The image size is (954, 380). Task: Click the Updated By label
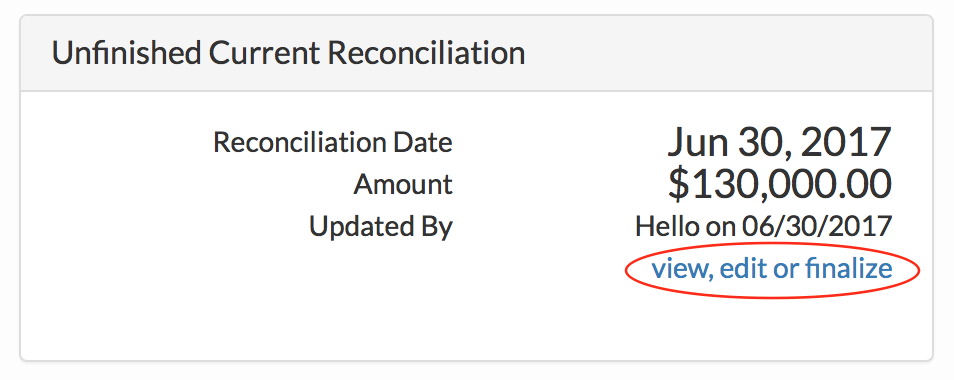click(x=381, y=226)
